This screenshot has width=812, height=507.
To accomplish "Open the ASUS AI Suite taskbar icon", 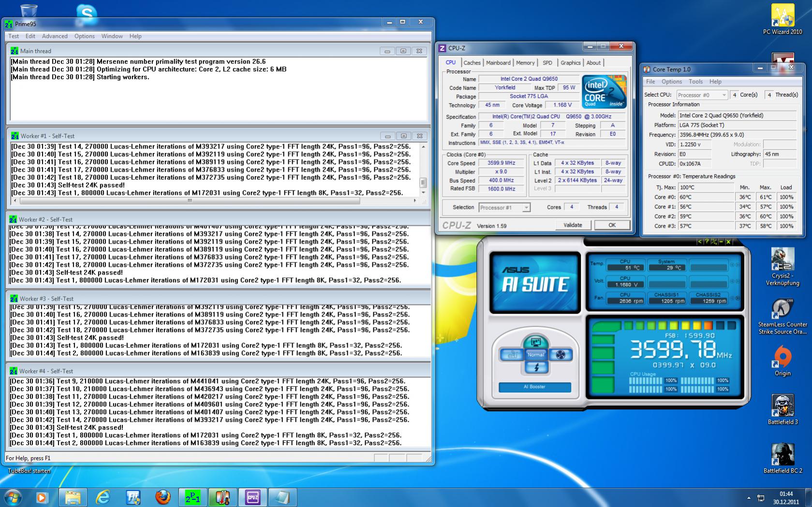I will tap(133, 497).
